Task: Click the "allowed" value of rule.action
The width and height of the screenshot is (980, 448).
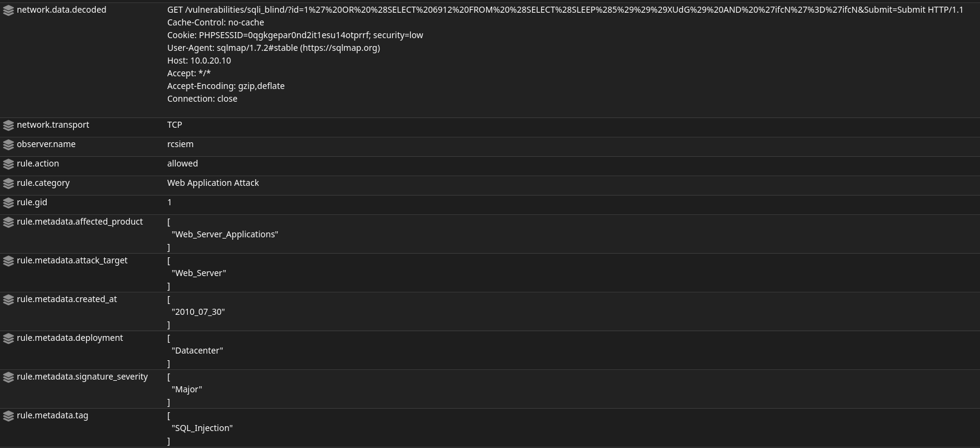Action: pyautogui.click(x=182, y=163)
